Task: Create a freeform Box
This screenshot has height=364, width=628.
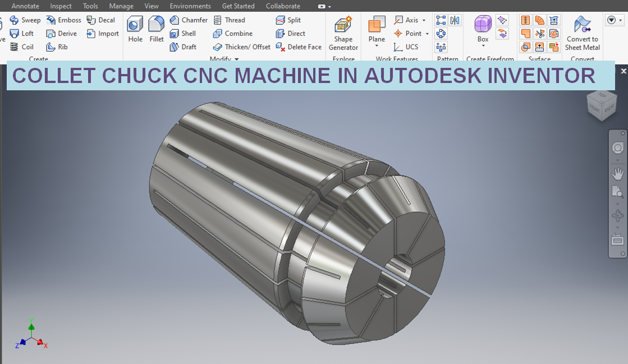Action: (483, 28)
